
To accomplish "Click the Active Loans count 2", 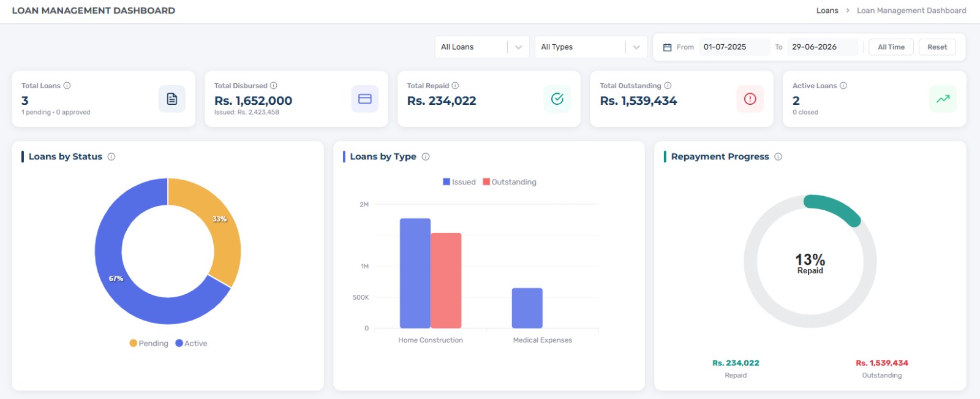I will pos(796,101).
